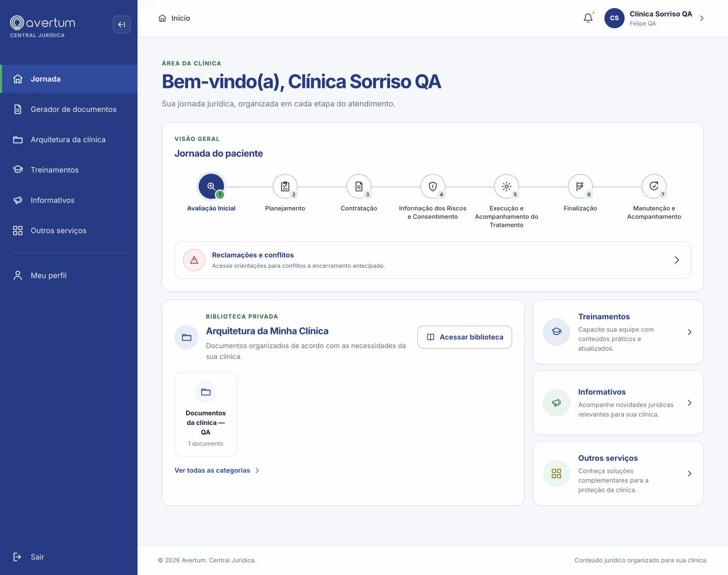Click the Treinamentos card graduation cap icon
The height and width of the screenshot is (575, 728).
557,332
